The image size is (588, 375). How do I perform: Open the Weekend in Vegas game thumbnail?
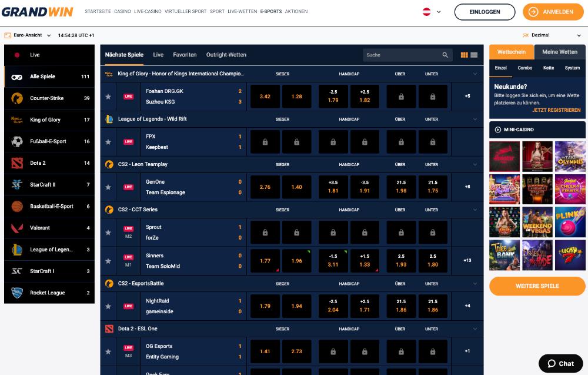point(537,222)
